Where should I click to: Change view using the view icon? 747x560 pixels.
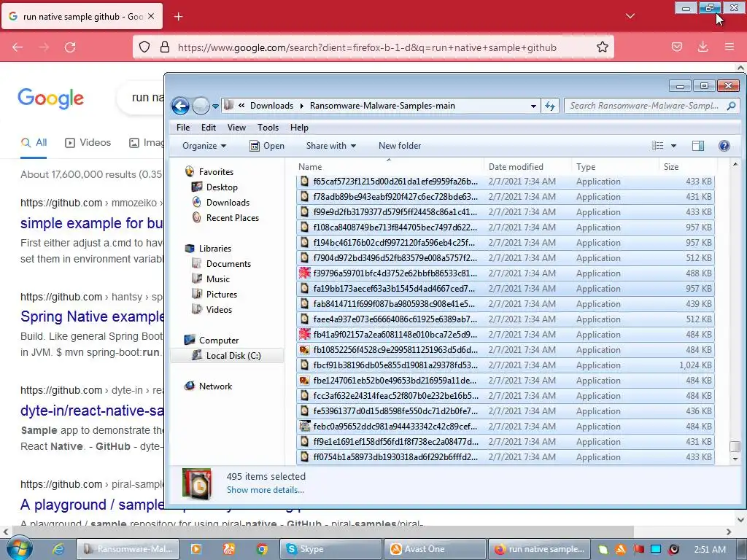(657, 146)
